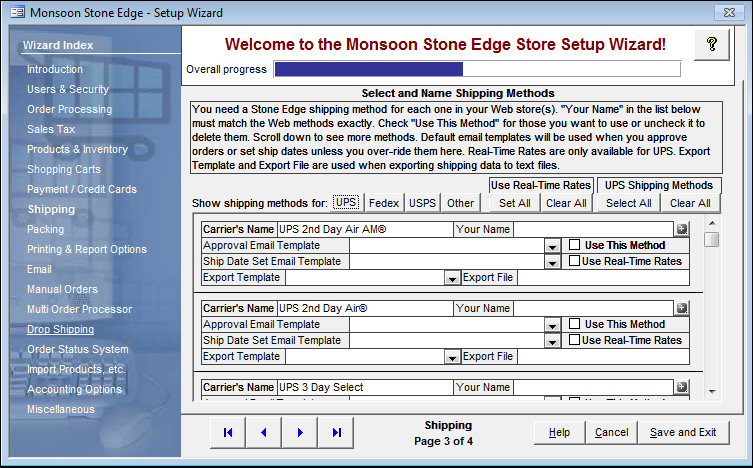Viewport: 753px width, 468px height.
Task: Open Import Products, etc. section
Action: [76, 369]
